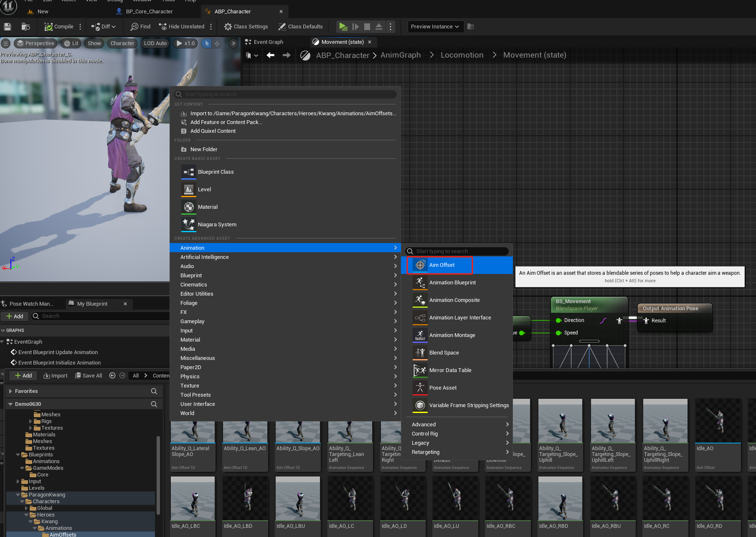
Task: Change the Lit view mode
Action: 71,43
